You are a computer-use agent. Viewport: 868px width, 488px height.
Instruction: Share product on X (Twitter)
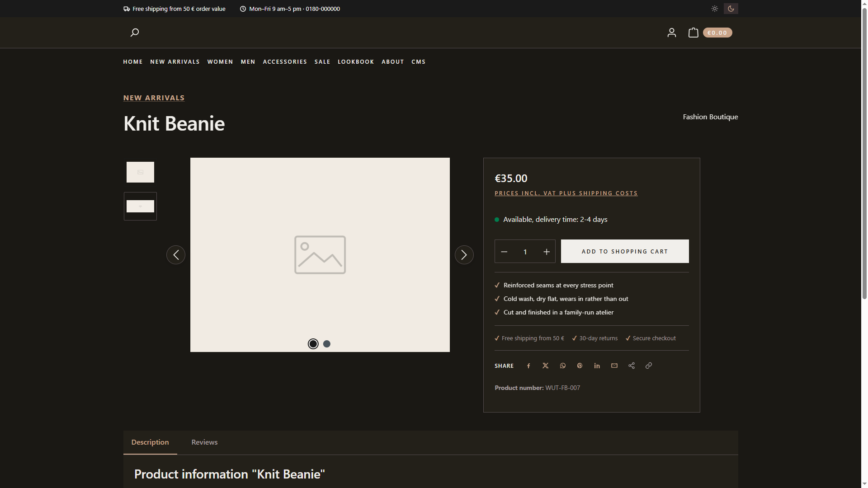tap(546, 366)
